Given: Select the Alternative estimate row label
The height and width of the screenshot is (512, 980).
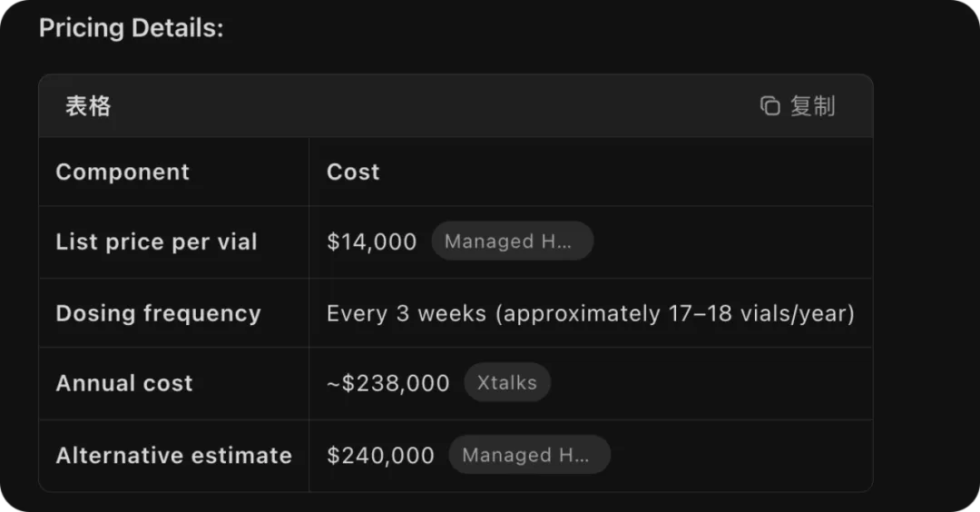Looking at the screenshot, I should click(173, 455).
